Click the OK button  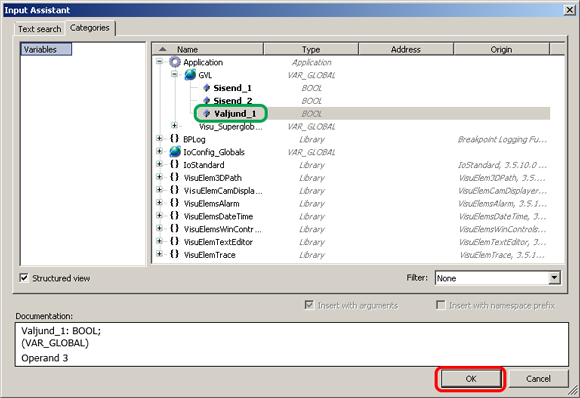click(x=471, y=379)
